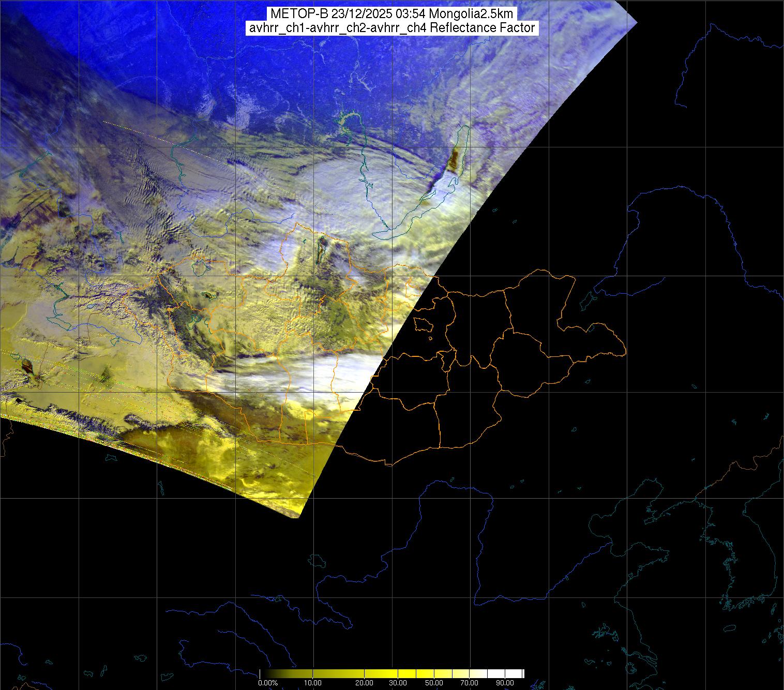Click the 10.00 label on the colorbar

pyautogui.click(x=312, y=683)
